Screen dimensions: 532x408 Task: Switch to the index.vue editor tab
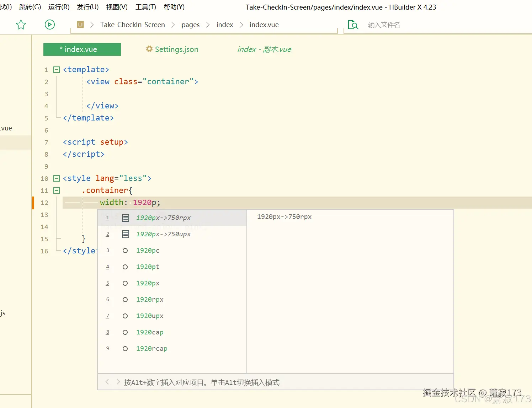click(82, 49)
